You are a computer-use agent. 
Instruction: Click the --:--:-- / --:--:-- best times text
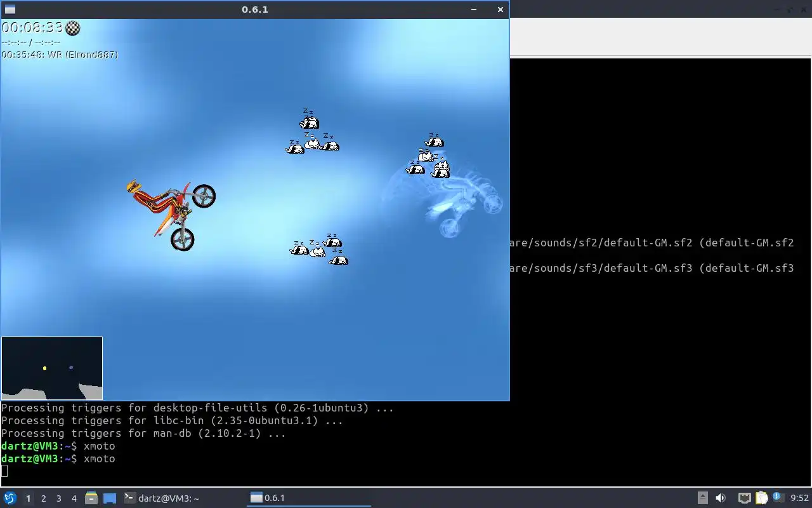click(30, 42)
